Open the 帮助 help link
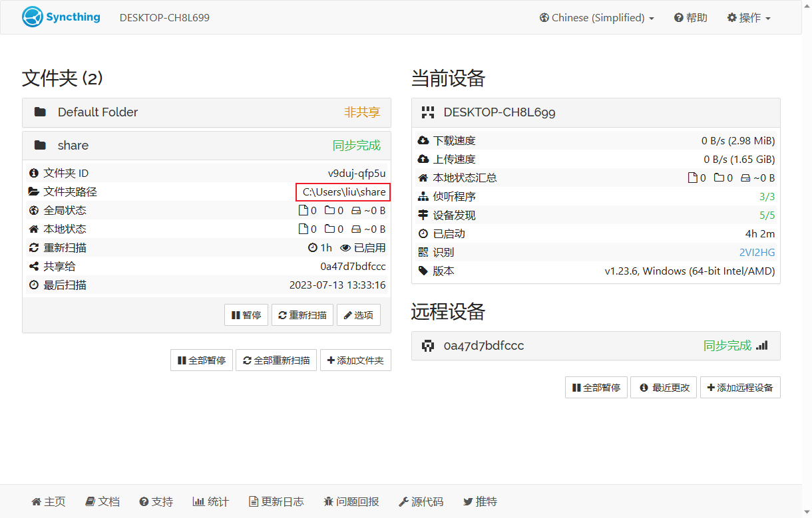The image size is (812, 518). click(x=690, y=18)
